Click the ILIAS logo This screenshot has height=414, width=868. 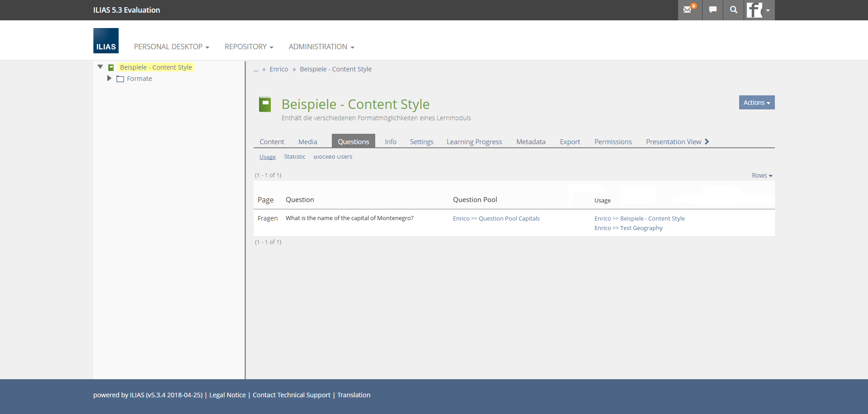click(x=106, y=41)
